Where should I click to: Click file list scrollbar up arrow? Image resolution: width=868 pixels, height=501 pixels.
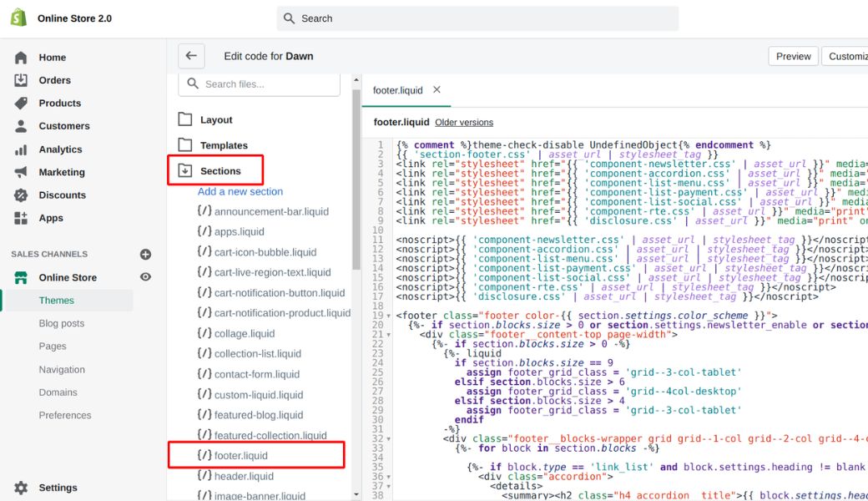click(356, 80)
